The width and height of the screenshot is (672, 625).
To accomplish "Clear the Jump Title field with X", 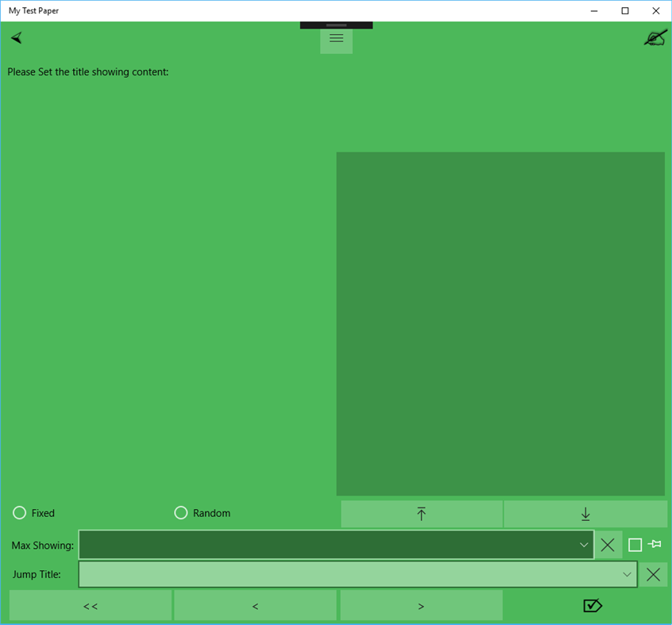I will click(x=653, y=574).
